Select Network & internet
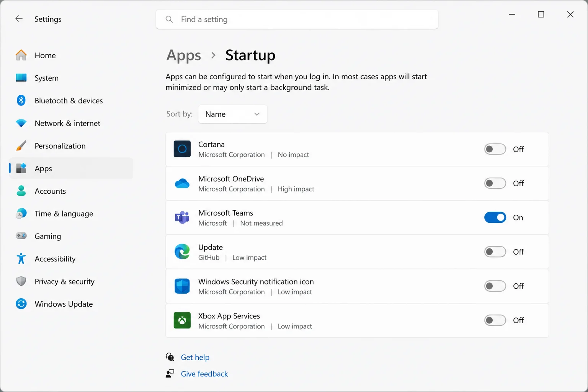The height and width of the screenshot is (392, 588). coord(71,123)
